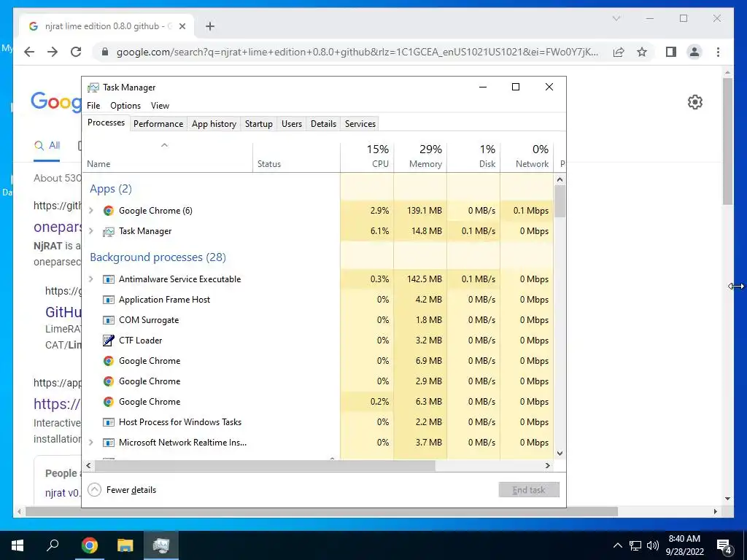Switch to the Startup tab

pos(259,124)
